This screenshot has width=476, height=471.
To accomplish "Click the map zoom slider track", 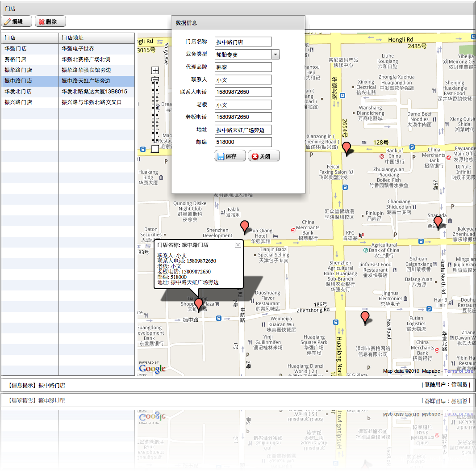I will (x=155, y=111).
